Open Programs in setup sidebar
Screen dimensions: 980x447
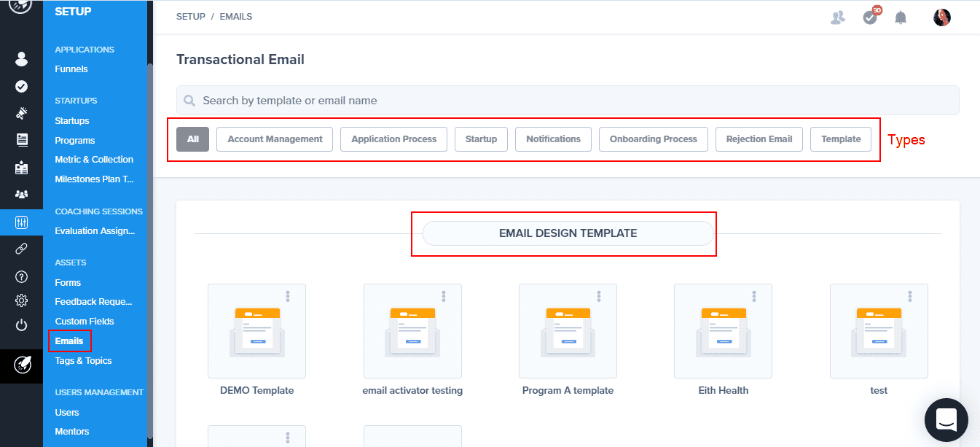coord(75,141)
